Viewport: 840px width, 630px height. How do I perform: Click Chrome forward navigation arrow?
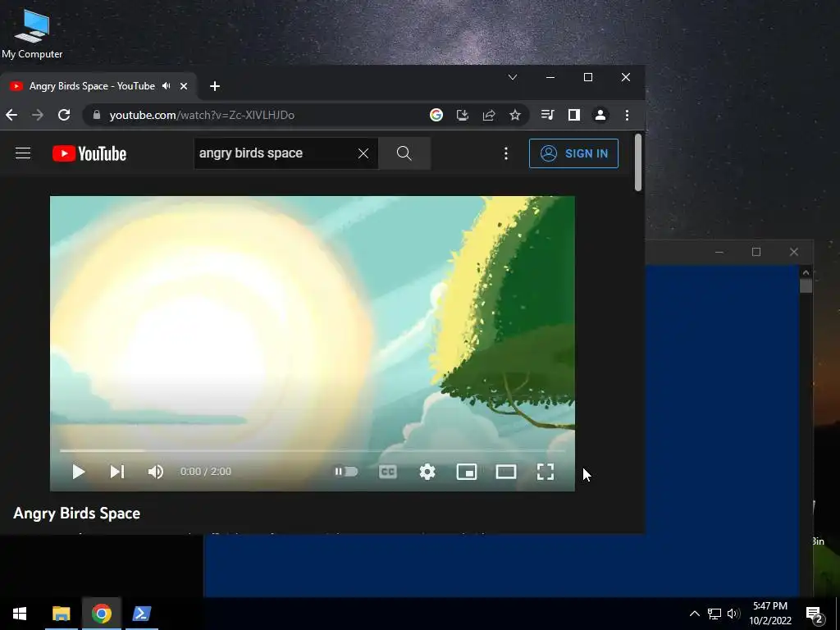(38, 115)
